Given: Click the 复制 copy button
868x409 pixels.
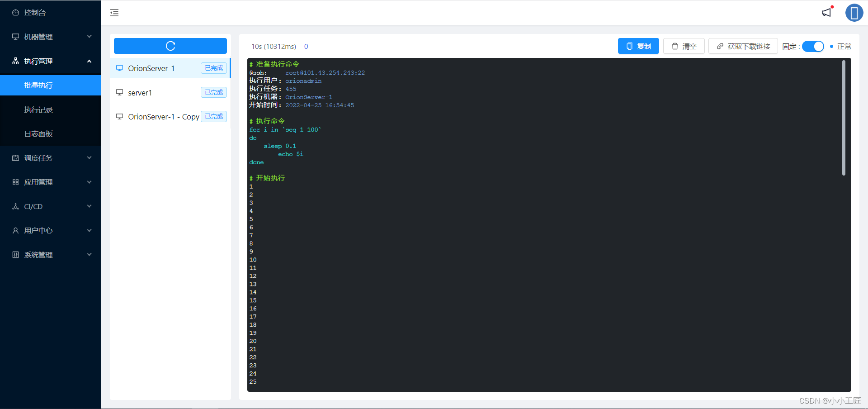Looking at the screenshot, I should click(x=638, y=46).
